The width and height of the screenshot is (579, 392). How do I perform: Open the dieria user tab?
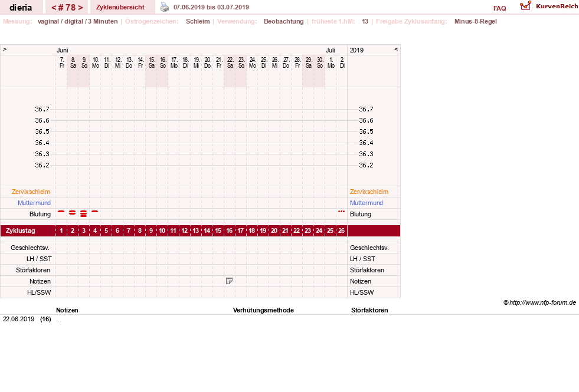[21, 8]
